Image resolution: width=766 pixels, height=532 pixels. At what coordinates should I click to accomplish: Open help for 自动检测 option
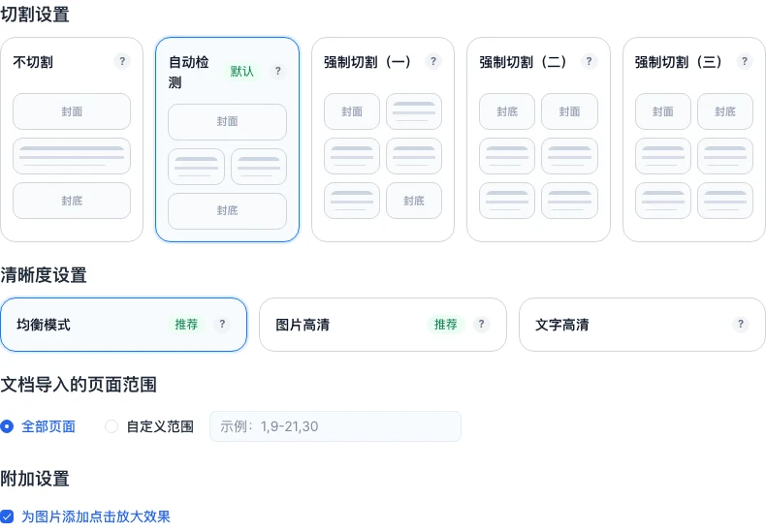pos(278,72)
